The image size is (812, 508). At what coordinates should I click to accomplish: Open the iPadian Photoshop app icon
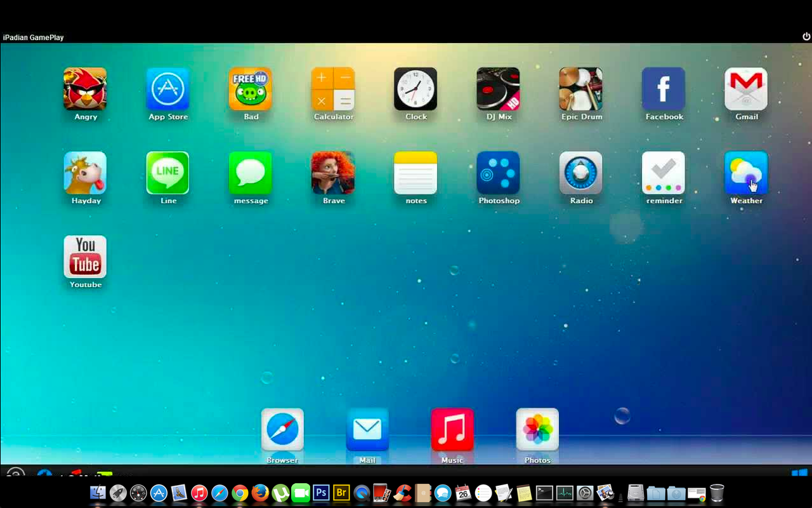(498, 173)
